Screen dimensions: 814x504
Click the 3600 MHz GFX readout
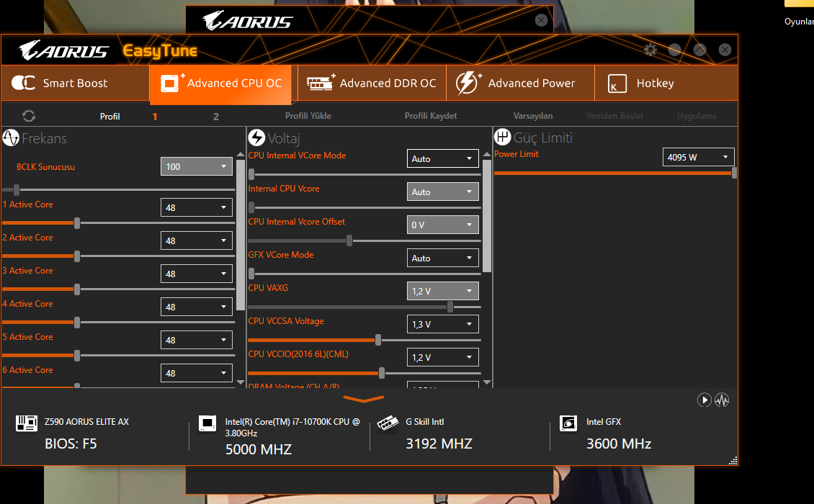click(x=619, y=444)
